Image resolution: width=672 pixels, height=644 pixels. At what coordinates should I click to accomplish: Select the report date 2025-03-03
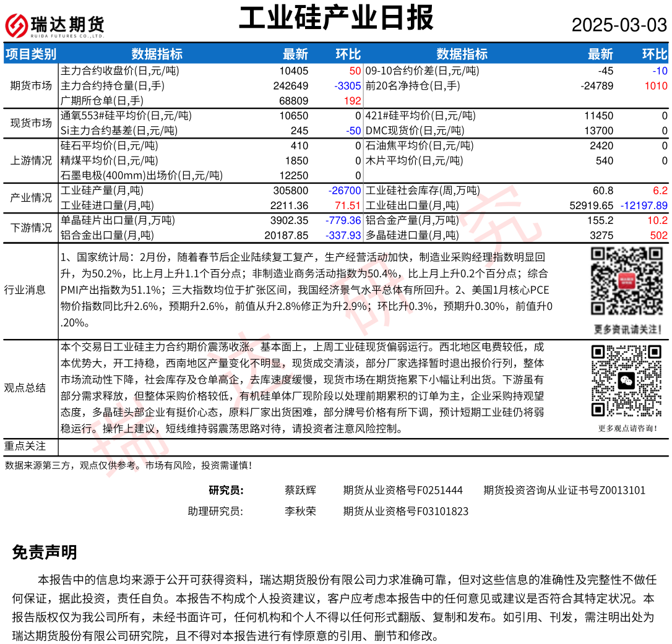[619, 25]
